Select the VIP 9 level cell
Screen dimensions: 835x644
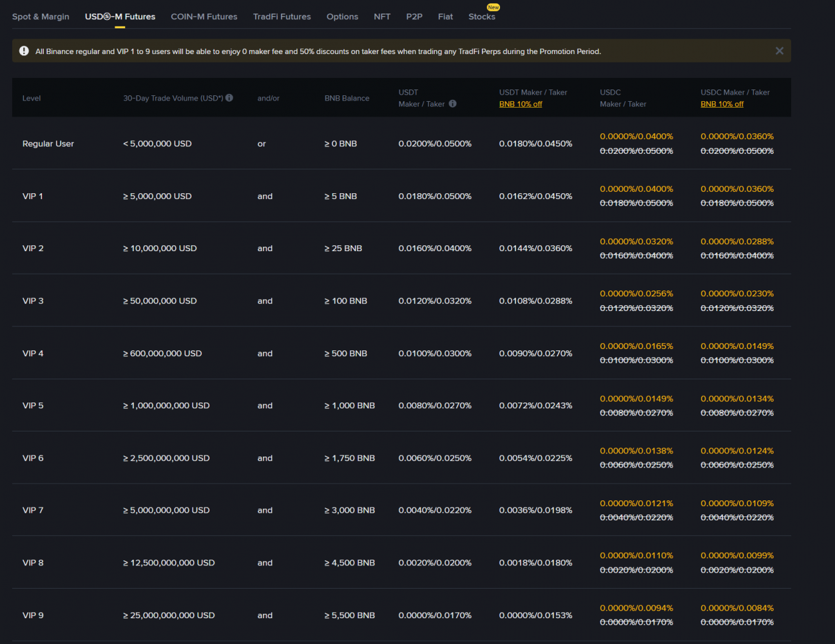click(x=34, y=616)
